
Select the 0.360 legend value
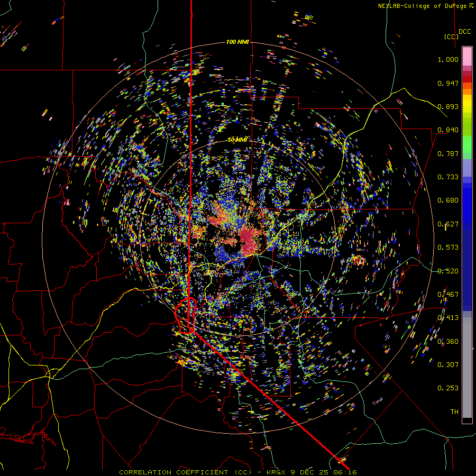(x=448, y=342)
